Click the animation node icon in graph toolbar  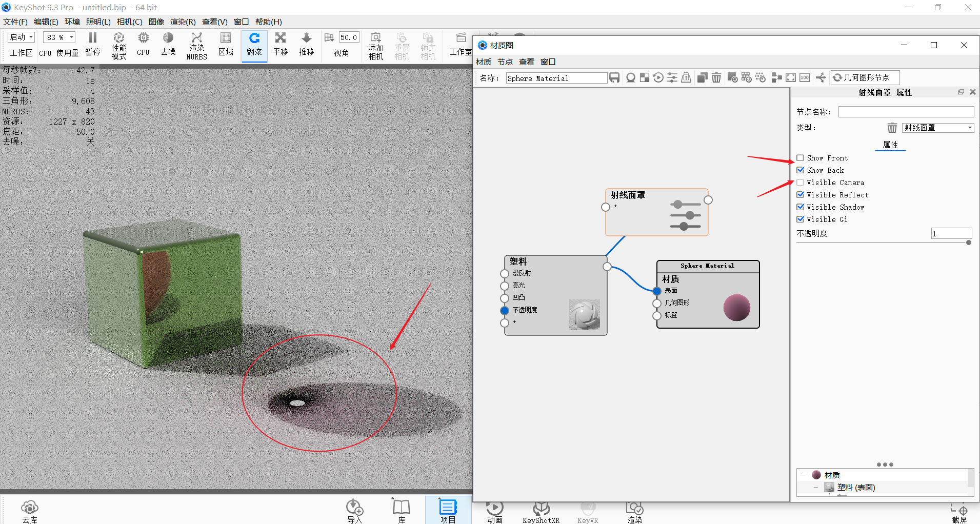(x=658, y=77)
